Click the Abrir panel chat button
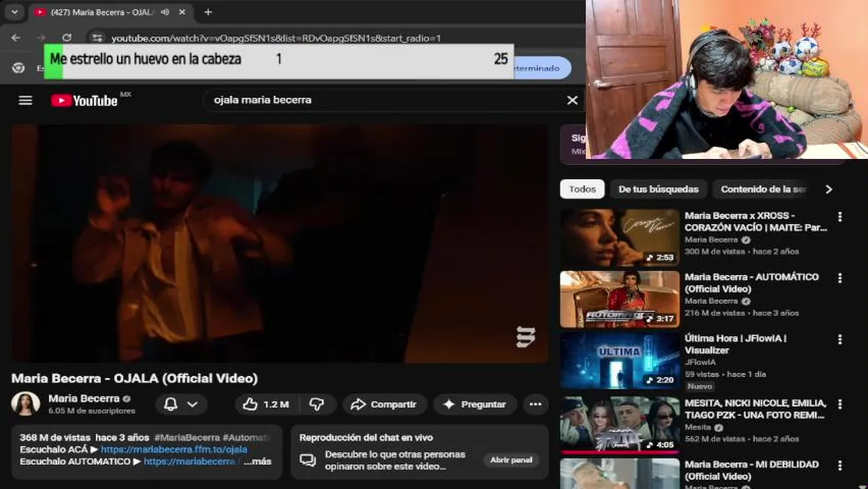 [511, 460]
